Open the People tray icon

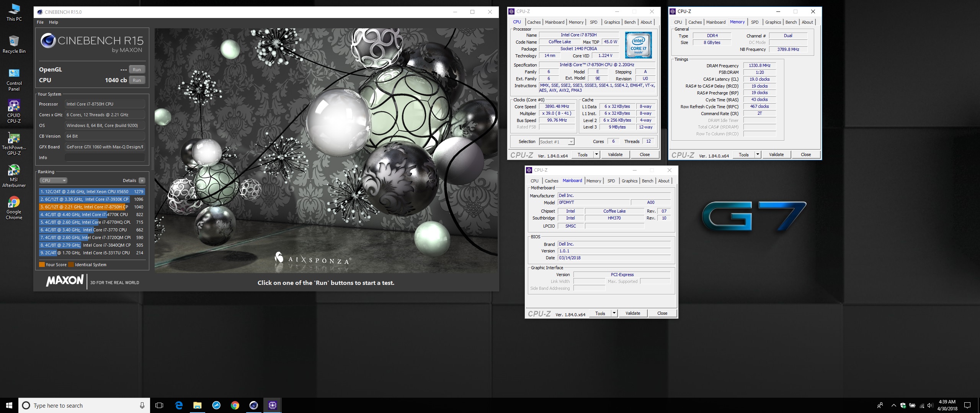(x=880, y=405)
